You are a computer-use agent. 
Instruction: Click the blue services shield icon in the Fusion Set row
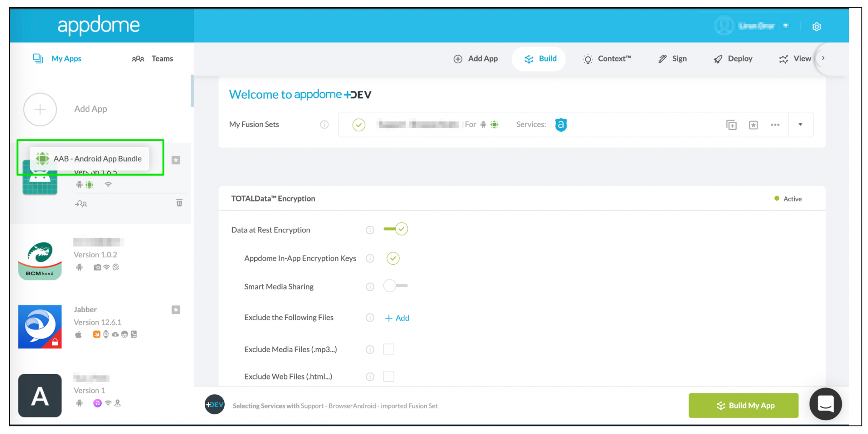pyautogui.click(x=561, y=124)
